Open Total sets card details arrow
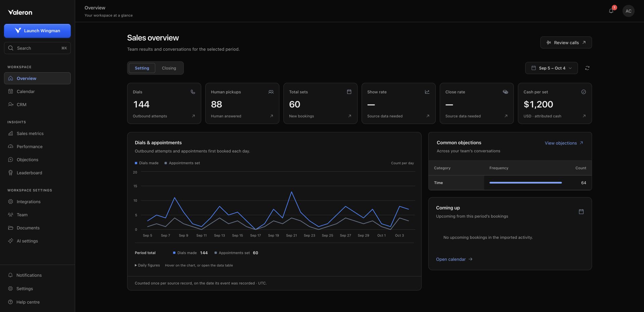 (x=350, y=116)
